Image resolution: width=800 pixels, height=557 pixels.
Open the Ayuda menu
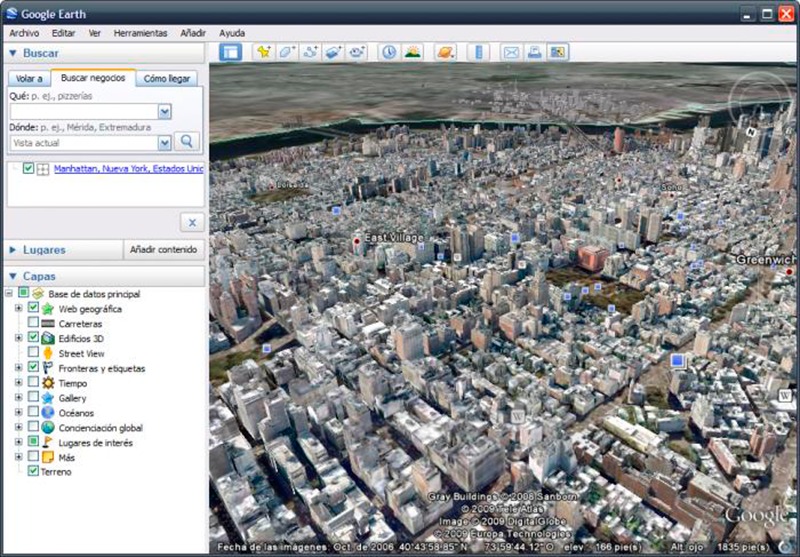coord(232,33)
